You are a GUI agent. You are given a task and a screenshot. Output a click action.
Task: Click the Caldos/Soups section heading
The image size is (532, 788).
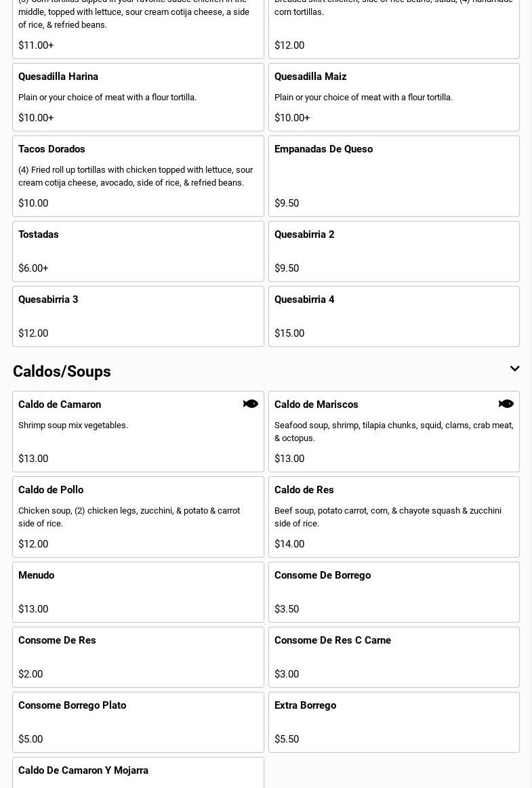point(62,371)
